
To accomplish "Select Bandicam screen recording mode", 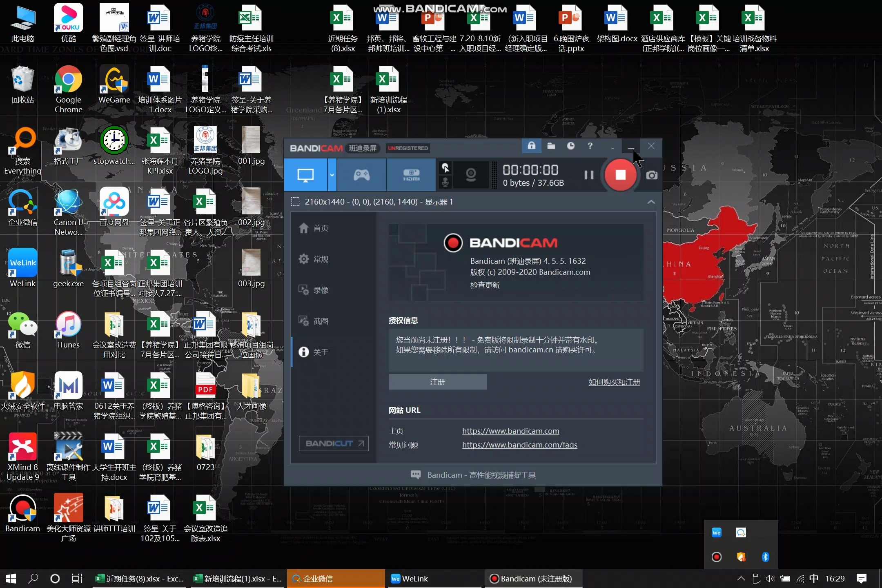I will pos(306,175).
